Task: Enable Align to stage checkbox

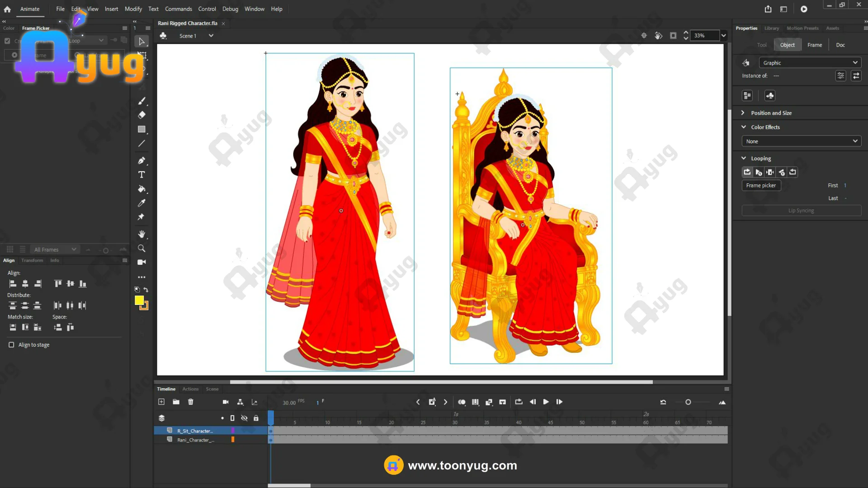Action: click(11, 345)
